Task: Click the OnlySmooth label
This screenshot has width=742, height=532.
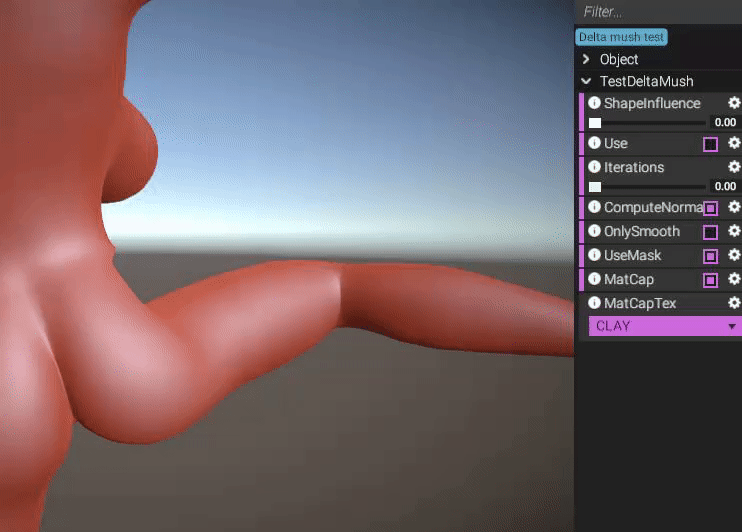Action: (642, 231)
